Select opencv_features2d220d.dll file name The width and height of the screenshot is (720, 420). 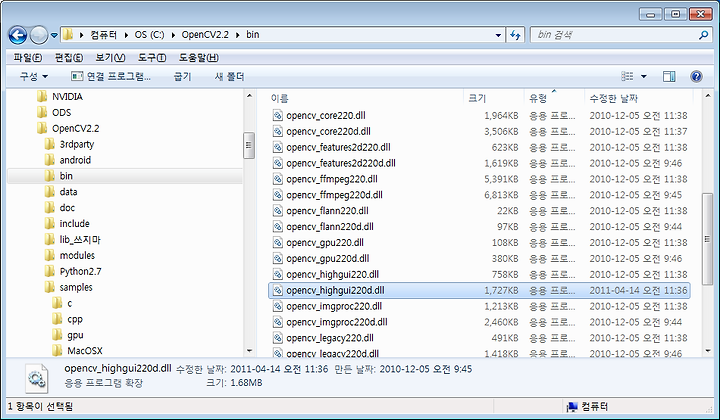(341, 163)
